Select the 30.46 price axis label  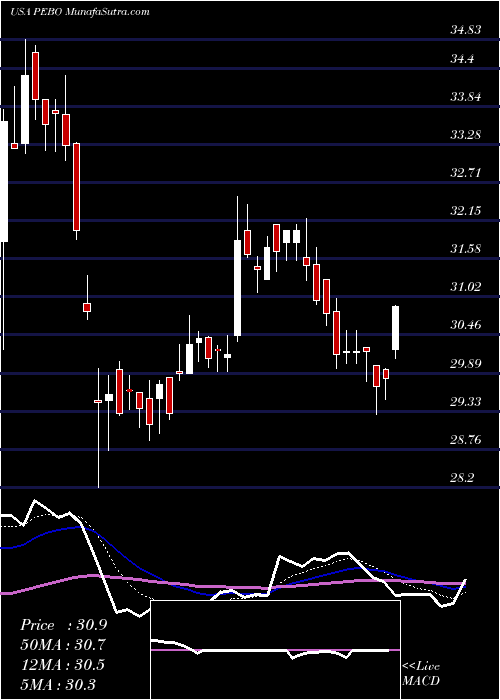click(x=466, y=325)
